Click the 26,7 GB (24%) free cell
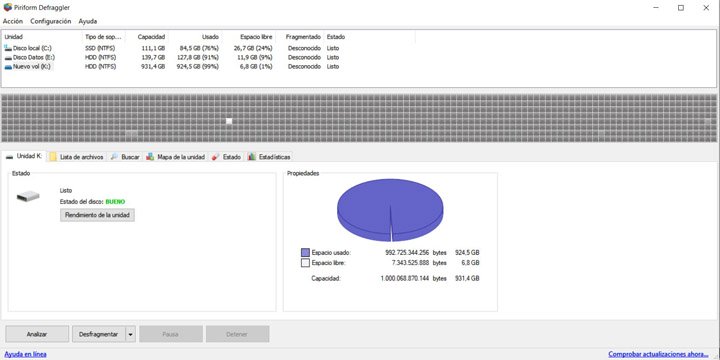720x360 pixels. [253, 48]
